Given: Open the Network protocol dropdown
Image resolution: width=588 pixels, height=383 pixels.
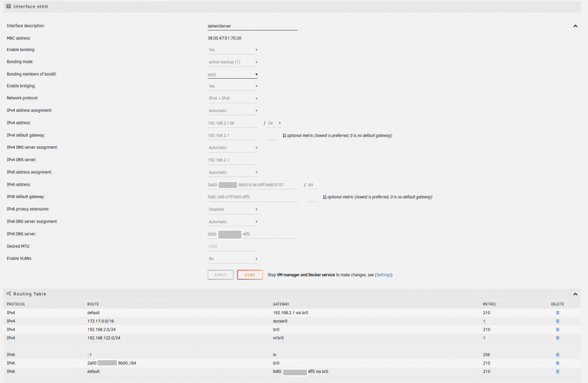Looking at the screenshot, I should point(233,98).
